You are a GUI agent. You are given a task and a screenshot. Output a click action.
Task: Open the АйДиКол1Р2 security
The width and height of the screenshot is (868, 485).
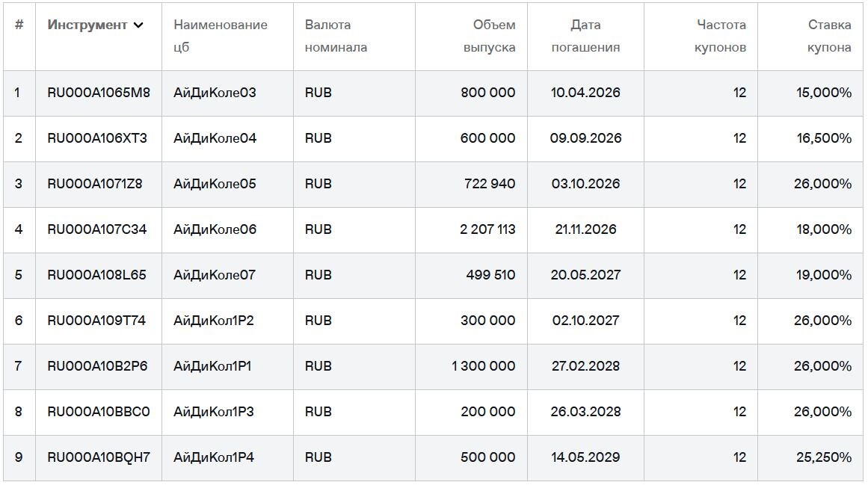(212, 321)
